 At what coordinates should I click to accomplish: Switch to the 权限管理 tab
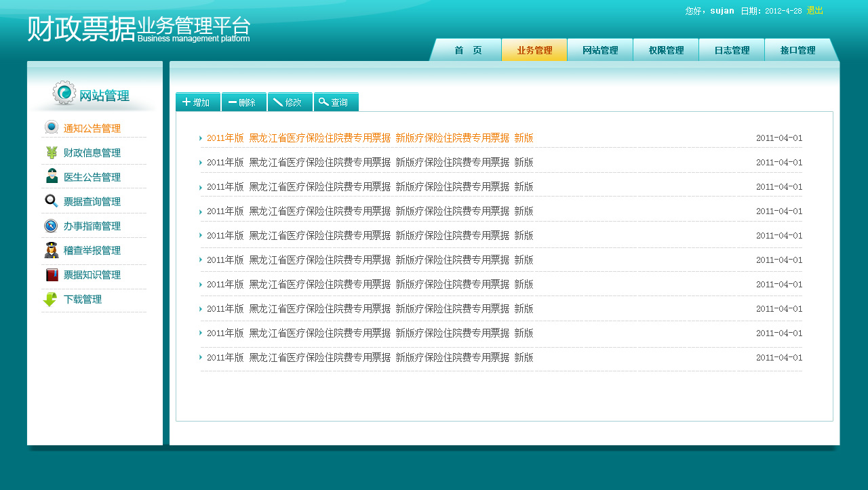point(666,50)
